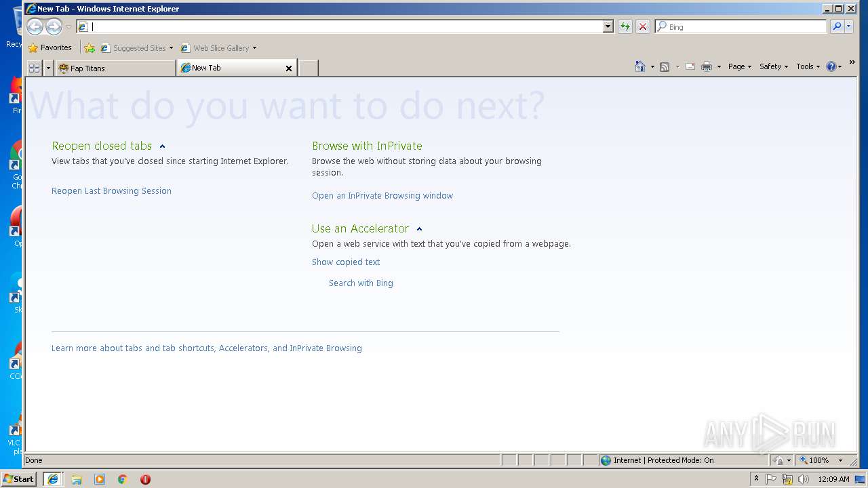
Task: Open recent pages dropdown next to Forward button
Action: point(68,27)
